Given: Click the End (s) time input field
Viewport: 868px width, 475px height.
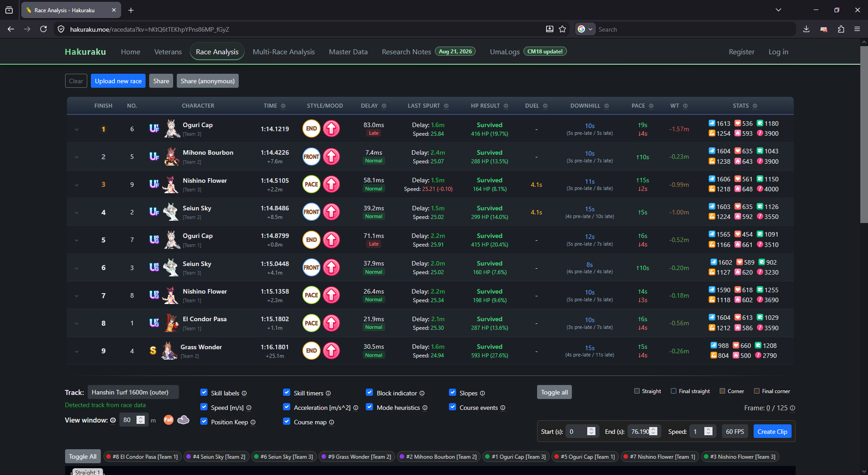Looking at the screenshot, I should pos(644,432).
